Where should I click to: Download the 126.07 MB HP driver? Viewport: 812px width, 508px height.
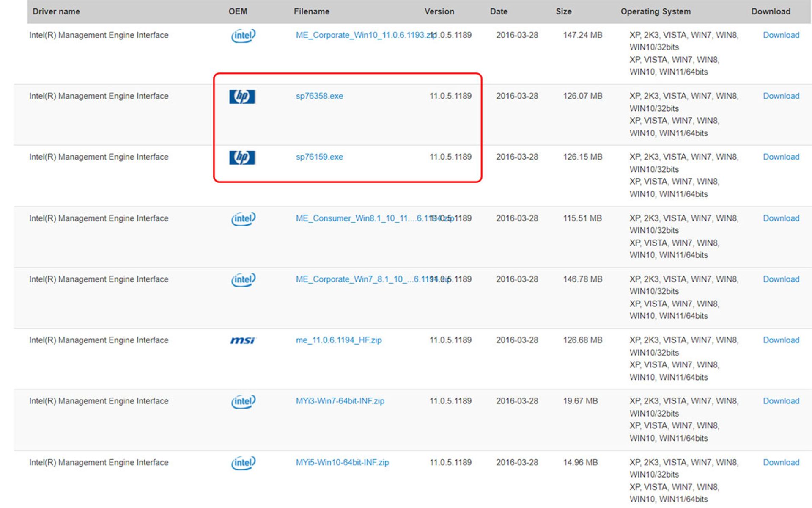pos(781,96)
